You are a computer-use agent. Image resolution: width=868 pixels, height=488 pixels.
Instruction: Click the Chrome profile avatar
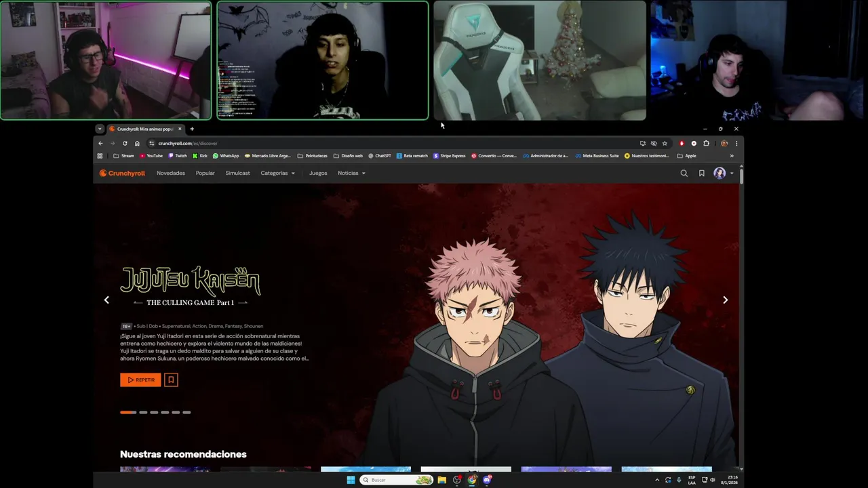pos(724,143)
